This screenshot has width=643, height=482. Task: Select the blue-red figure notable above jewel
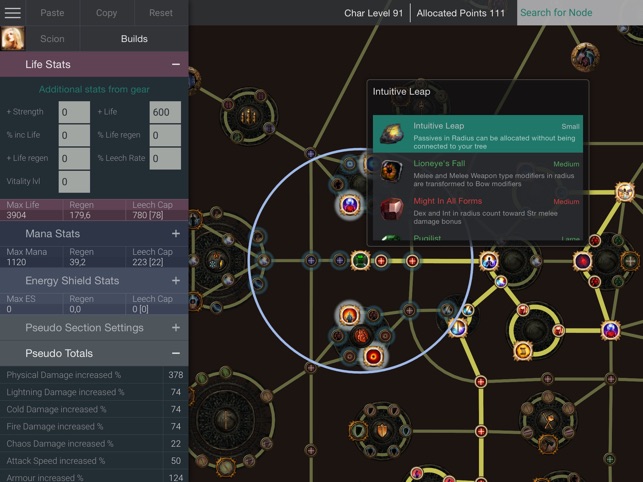click(350, 204)
